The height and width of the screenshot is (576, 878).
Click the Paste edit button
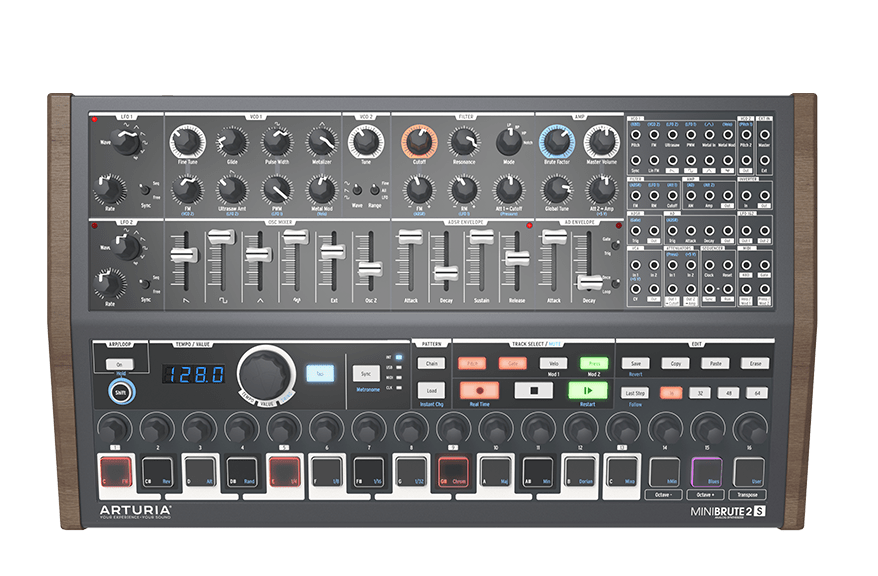point(716,363)
